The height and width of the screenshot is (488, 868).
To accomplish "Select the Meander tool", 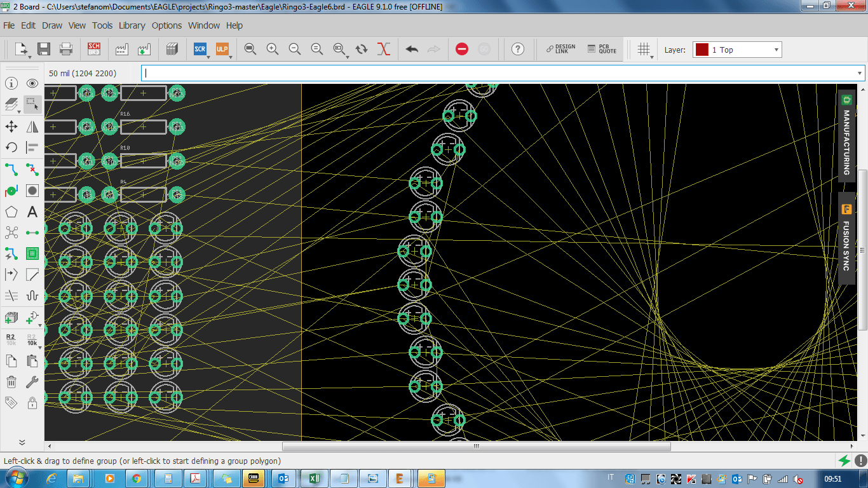I will coord(32,295).
